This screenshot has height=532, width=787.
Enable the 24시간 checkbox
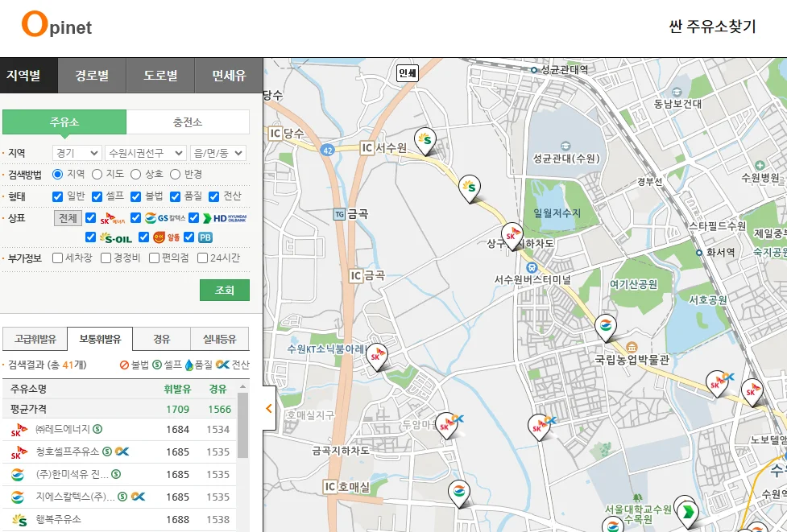203,258
